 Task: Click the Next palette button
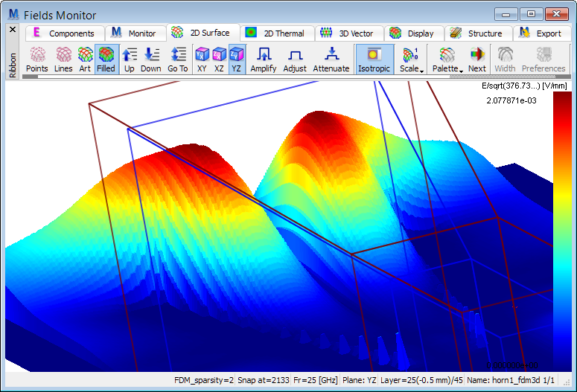tap(476, 59)
